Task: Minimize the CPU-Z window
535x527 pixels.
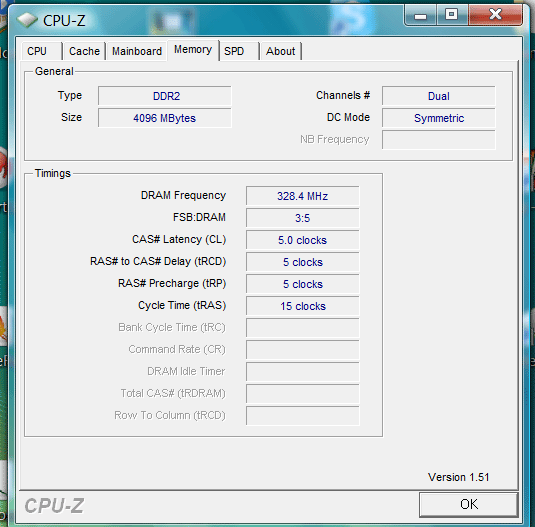Action: tap(420, 15)
